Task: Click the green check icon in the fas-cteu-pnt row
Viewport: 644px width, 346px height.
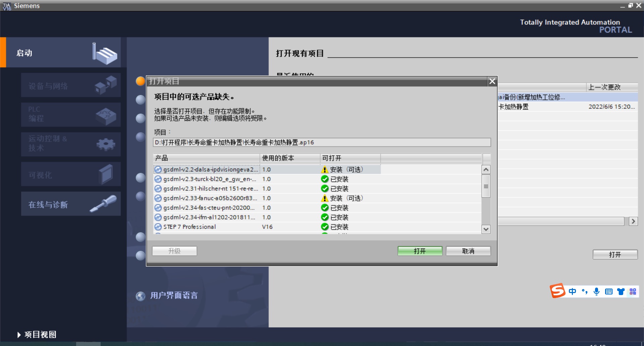Action: tap(325, 208)
